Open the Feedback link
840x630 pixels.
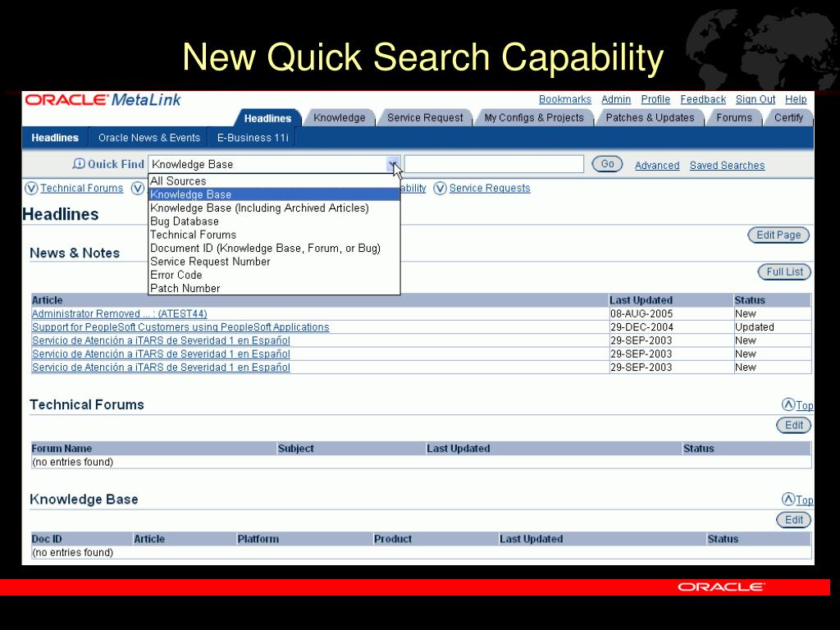[703, 99]
